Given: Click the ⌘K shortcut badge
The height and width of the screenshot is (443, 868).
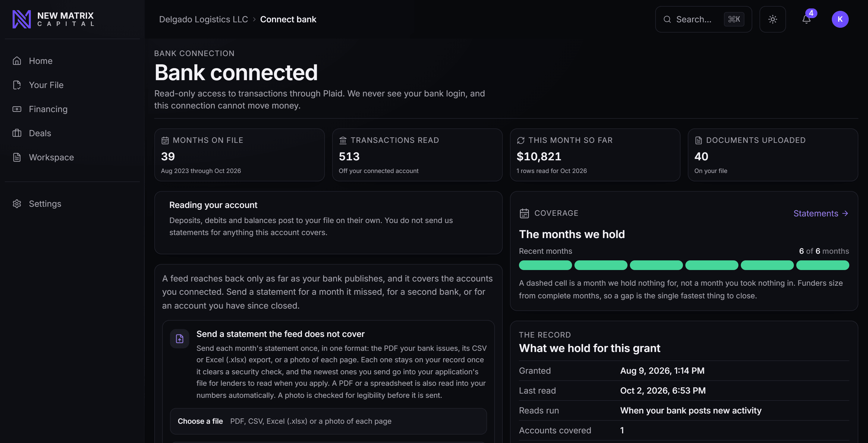Looking at the screenshot, I should 734,19.
